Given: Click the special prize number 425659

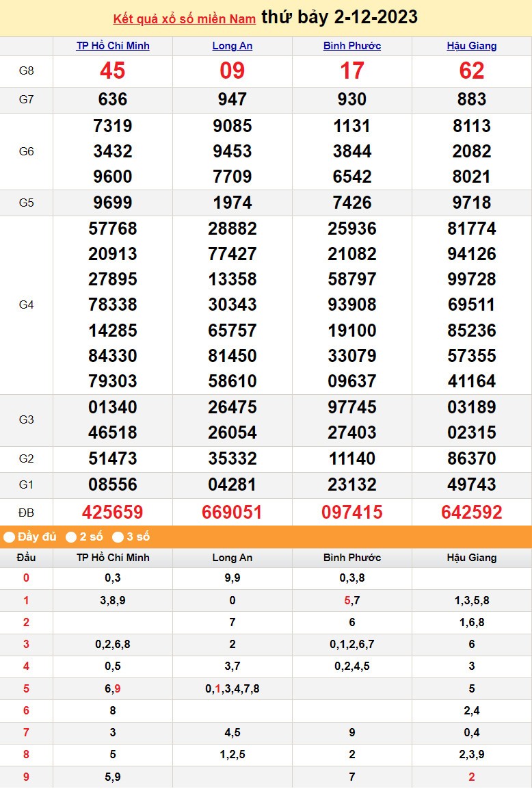Looking at the screenshot, I should coord(113,512).
